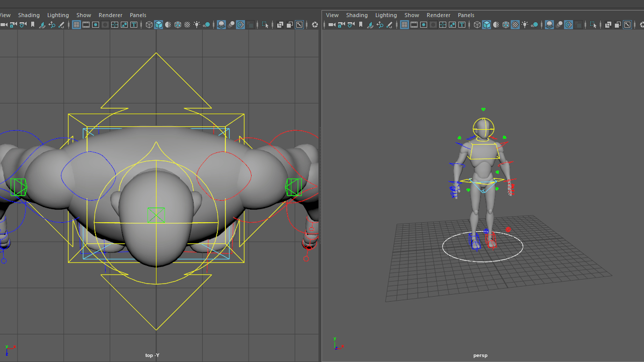Viewport: 644px width, 362px height.
Task: Click Image Plane icon in persp toolbar
Action: coord(370,25)
